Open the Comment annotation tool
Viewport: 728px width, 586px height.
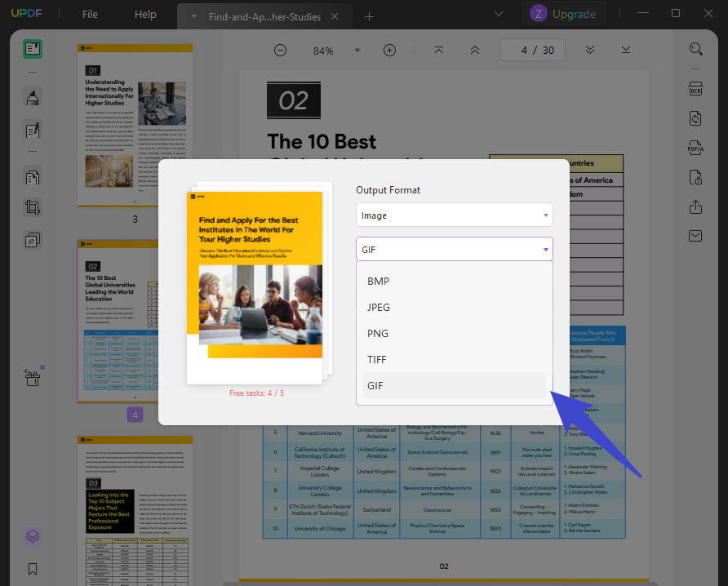point(33,97)
